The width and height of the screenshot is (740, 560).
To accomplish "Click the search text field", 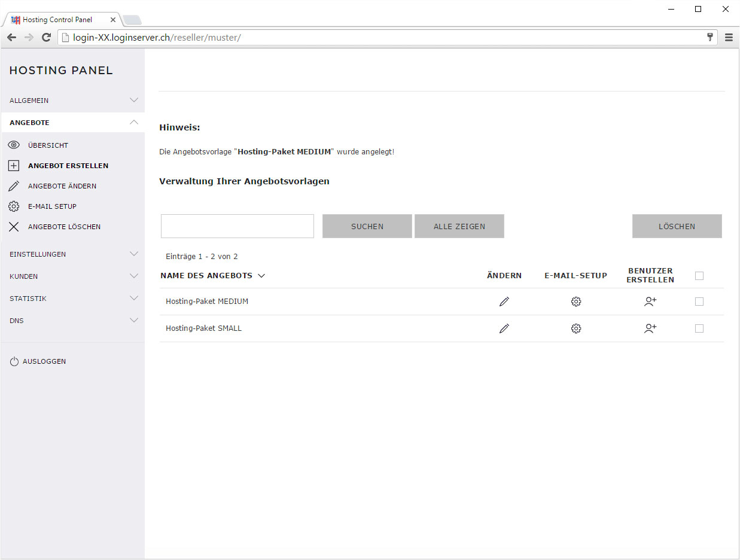I will click(237, 226).
